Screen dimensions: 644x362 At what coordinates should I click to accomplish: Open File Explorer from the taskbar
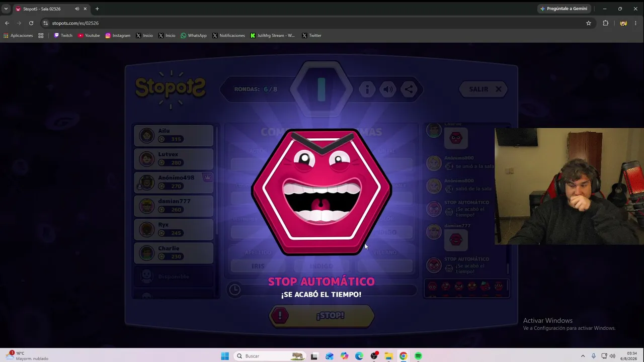click(x=388, y=356)
